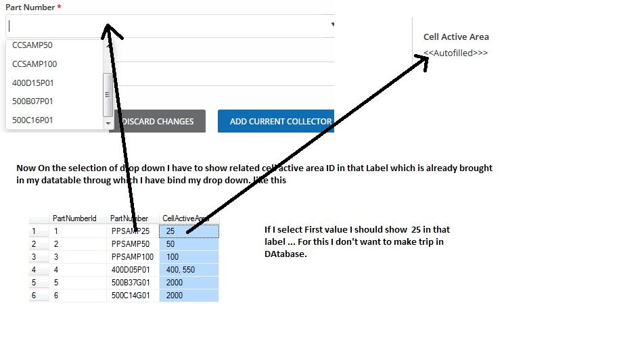Image resolution: width=644 pixels, height=351 pixels.
Task: Select the 500B07P01 option
Action: pos(32,101)
